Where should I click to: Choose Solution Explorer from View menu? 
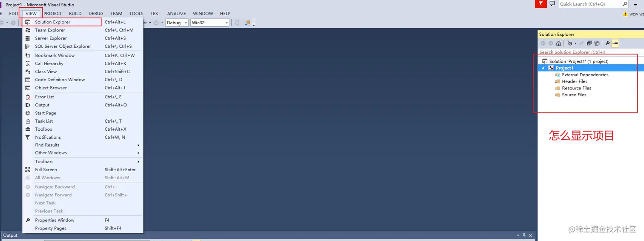pos(83,22)
